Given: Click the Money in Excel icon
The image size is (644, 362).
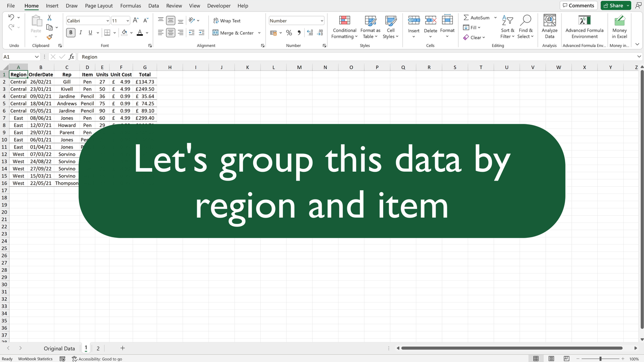Looking at the screenshot, I should point(619,27).
